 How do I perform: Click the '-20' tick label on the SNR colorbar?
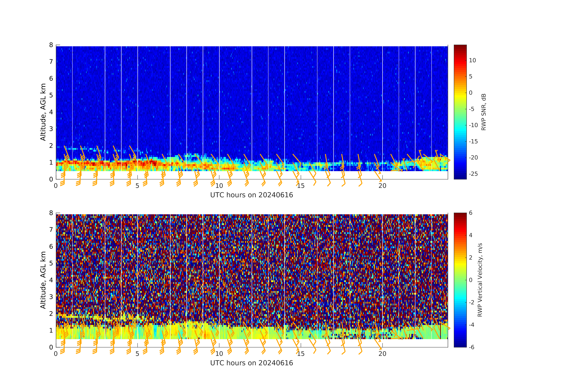click(x=473, y=158)
